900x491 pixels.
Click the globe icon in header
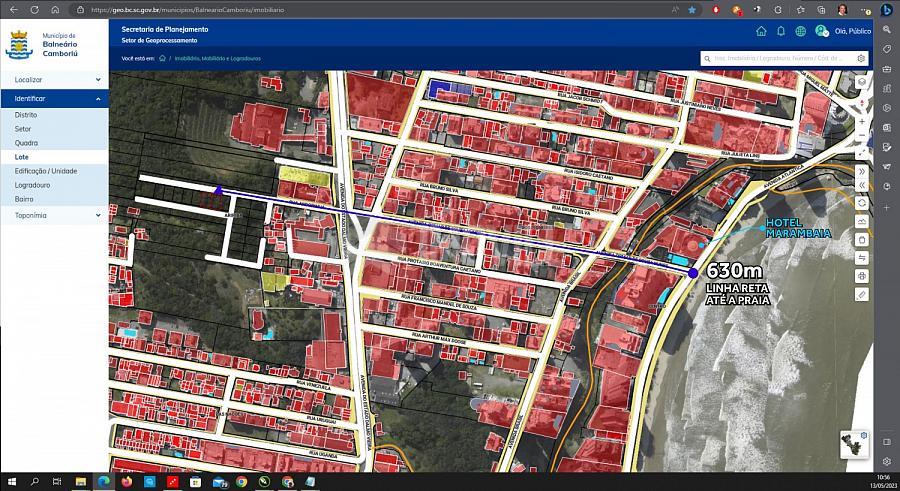[801, 31]
